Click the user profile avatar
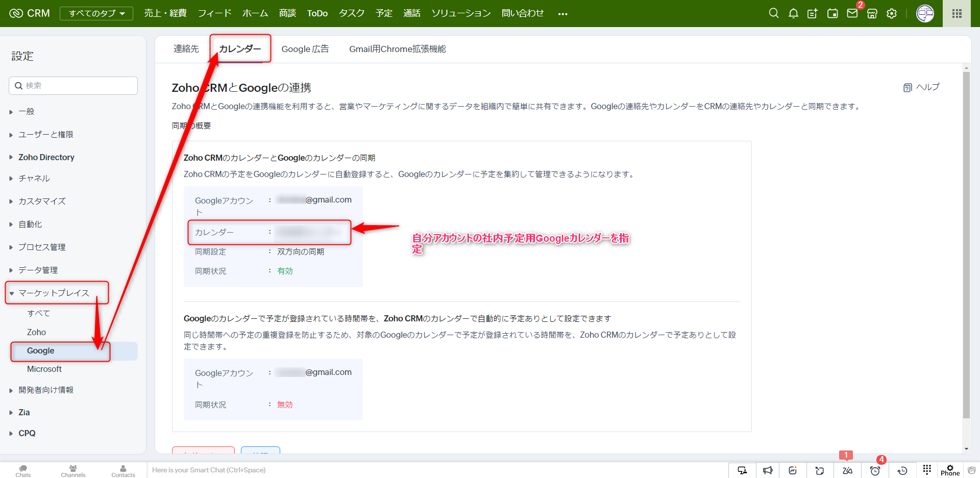Viewport: 980px width, 478px height. pyautogui.click(x=925, y=14)
